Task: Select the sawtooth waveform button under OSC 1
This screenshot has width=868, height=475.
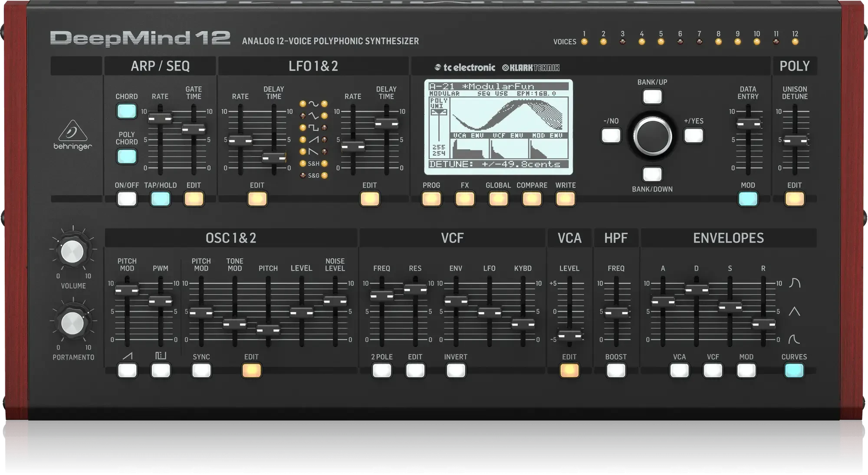Action: pyautogui.click(x=127, y=371)
